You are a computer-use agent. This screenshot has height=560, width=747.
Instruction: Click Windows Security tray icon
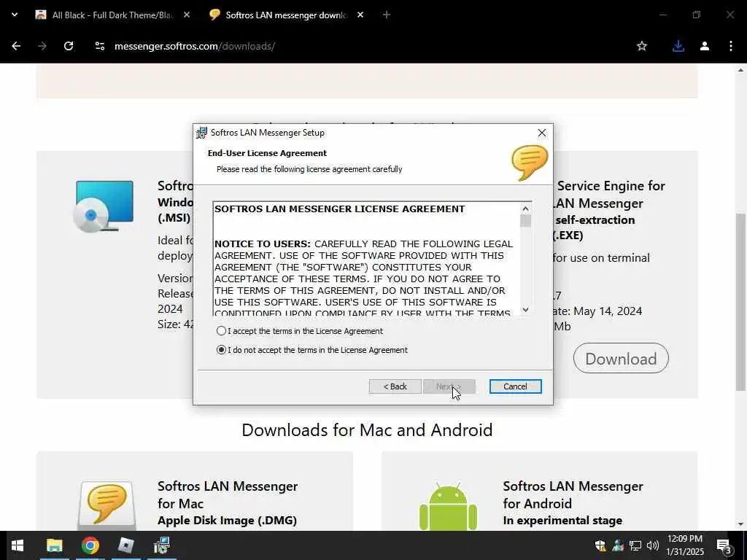[600, 545]
